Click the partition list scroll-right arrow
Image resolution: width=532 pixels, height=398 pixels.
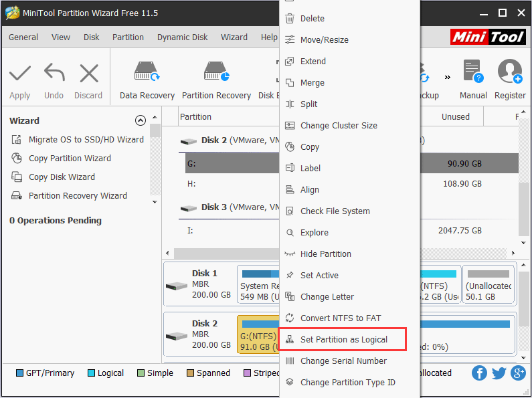[x=513, y=253]
